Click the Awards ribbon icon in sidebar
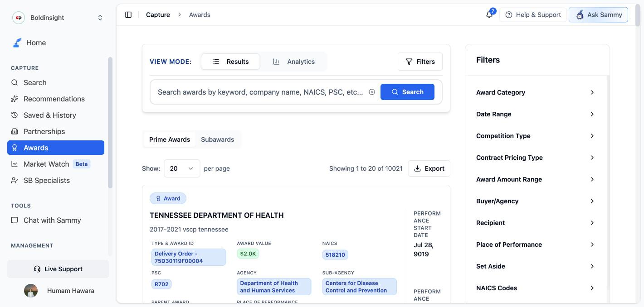Image resolution: width=644 pixels, height=307 pixels. 15,148
